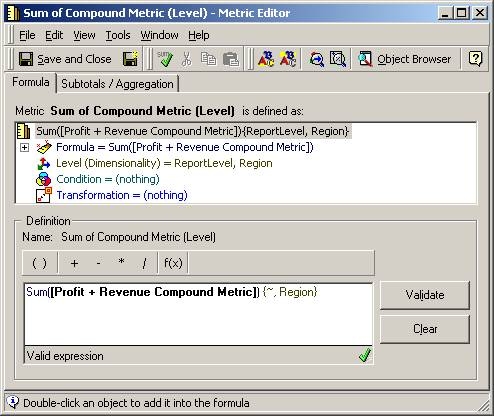Switch to Subtotals / Aggregation tab
This screenshot has width=494, height=416.
click(x=117, y=84)
